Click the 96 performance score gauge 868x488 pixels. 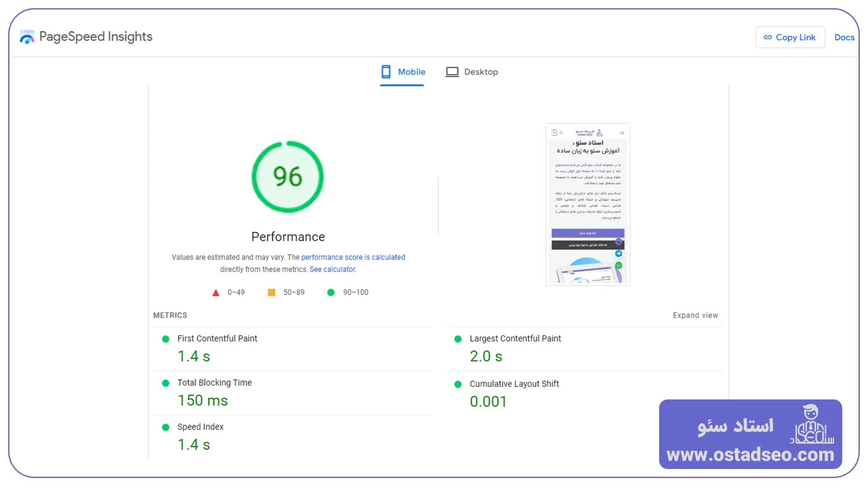pos(288,177)
